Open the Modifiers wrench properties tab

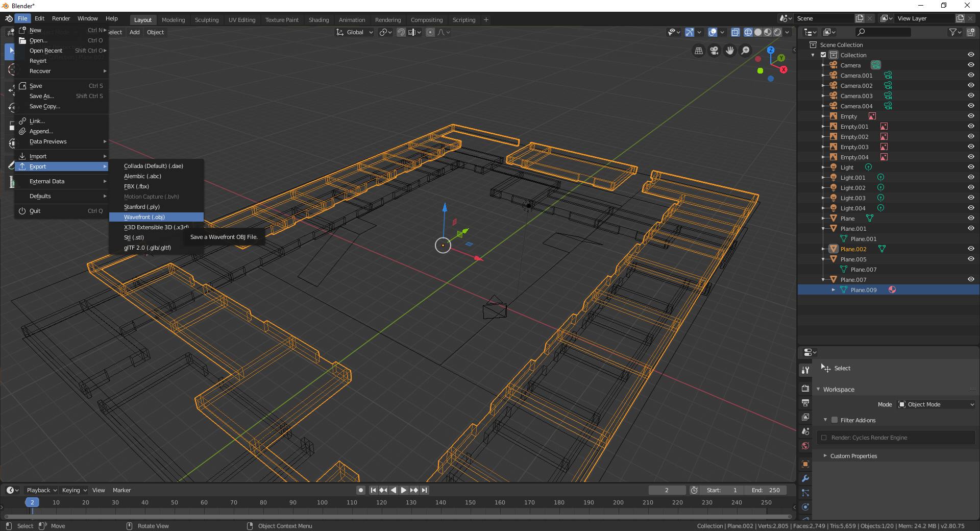805,478
